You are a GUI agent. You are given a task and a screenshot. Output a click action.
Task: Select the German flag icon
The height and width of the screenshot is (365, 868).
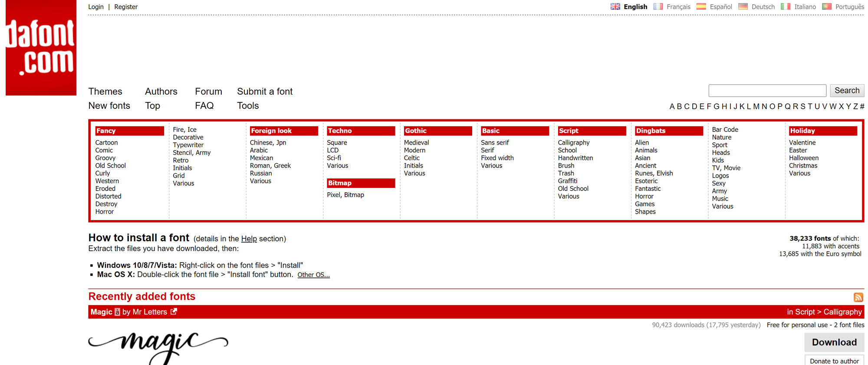[x=743, y=7]
